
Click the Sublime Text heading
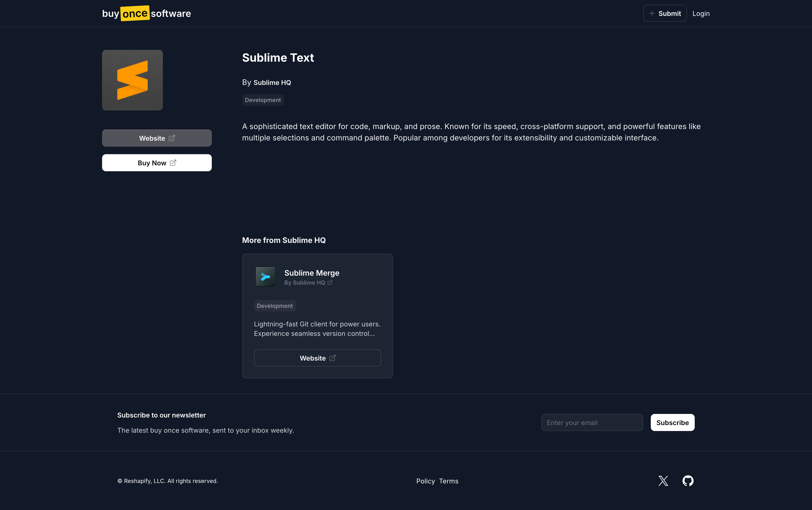278,58
